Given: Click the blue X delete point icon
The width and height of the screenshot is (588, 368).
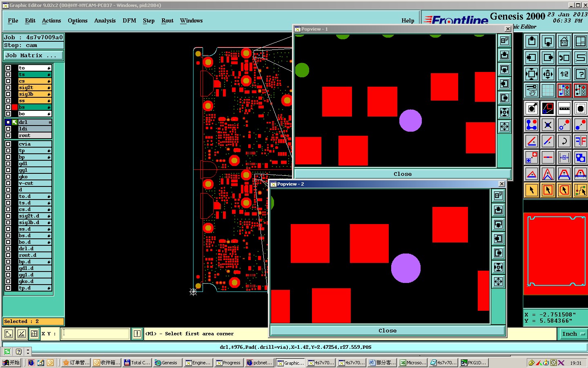Looking at the screenshot, I should pos(548,125).
